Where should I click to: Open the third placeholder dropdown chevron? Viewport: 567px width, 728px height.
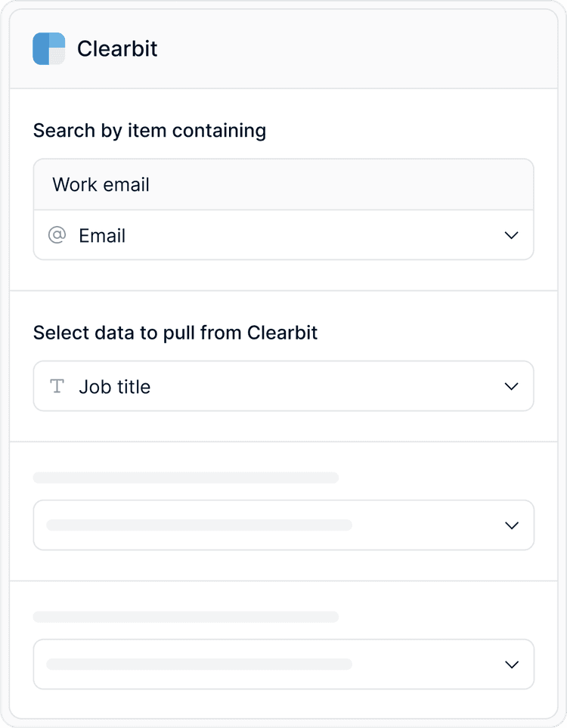click(x=511, y=525)
